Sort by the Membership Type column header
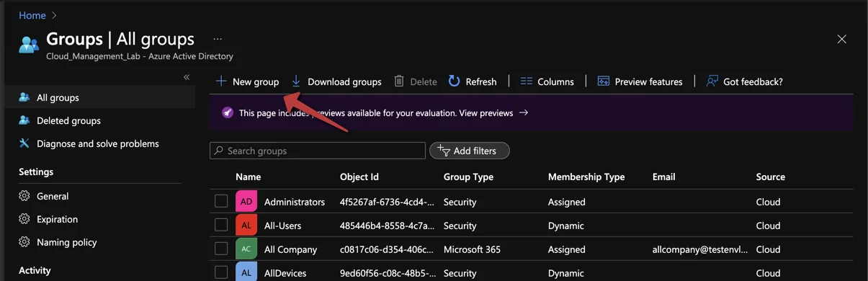 tap(586, 177)
